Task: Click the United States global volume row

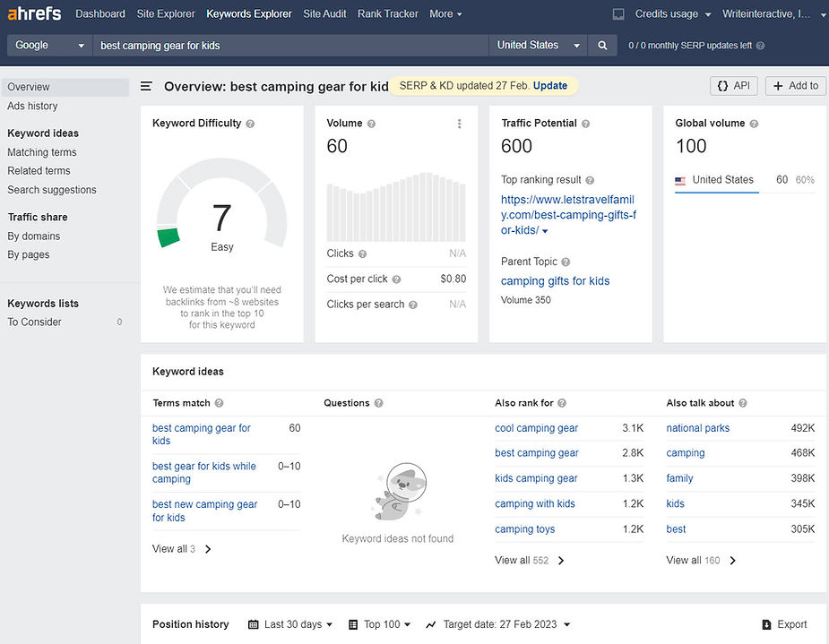Action: pyautogui.click(x=745, y=181)
